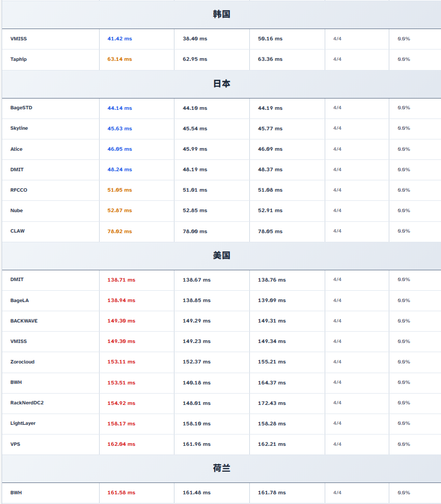Click the 日本 section header

click(x=221, y=84)
